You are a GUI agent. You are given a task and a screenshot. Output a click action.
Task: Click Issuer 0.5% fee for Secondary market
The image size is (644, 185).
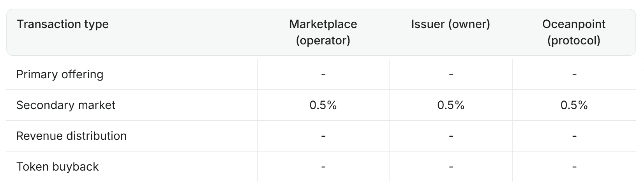tap(451, 105)
